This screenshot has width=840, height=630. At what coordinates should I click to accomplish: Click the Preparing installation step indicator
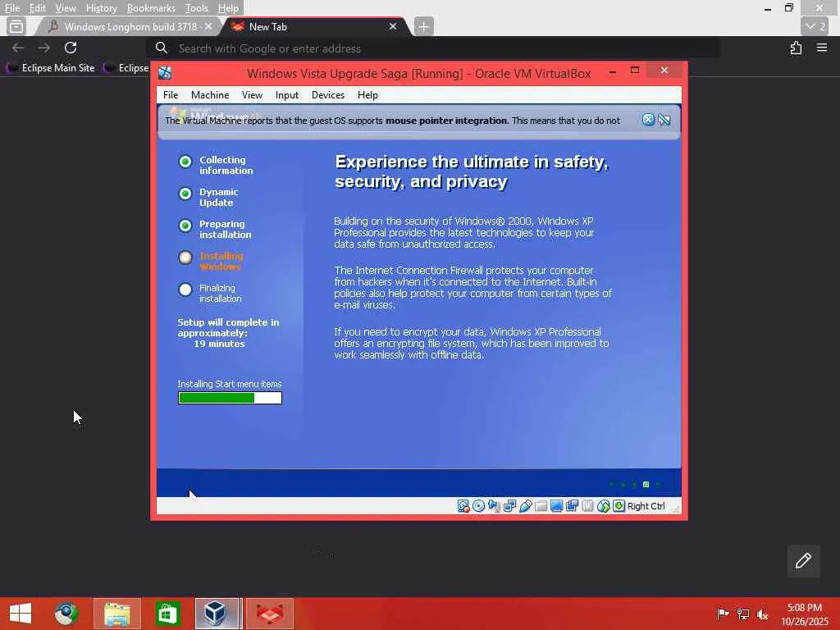coord(185,226)
